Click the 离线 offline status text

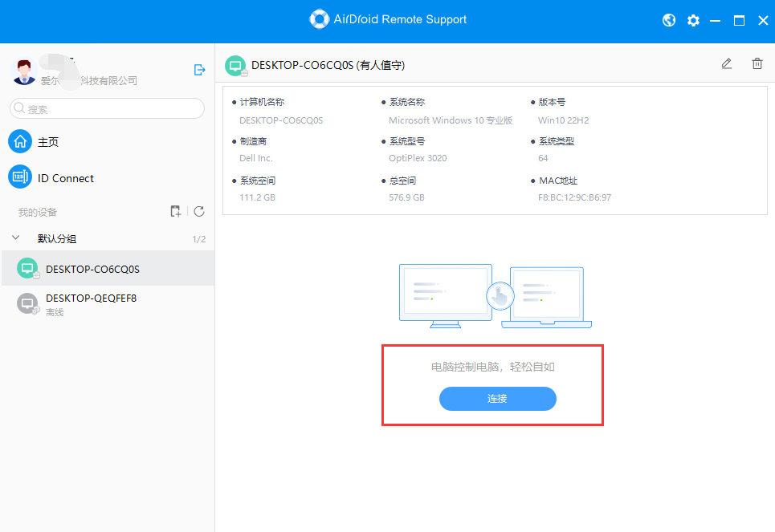[55, 312]
